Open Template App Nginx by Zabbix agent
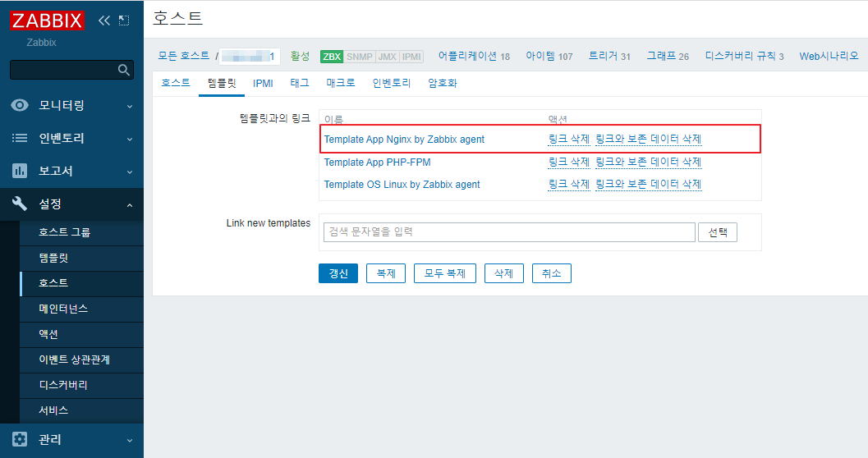The width and height of the screenshot is (868, 458). click(x=404, y=140)
